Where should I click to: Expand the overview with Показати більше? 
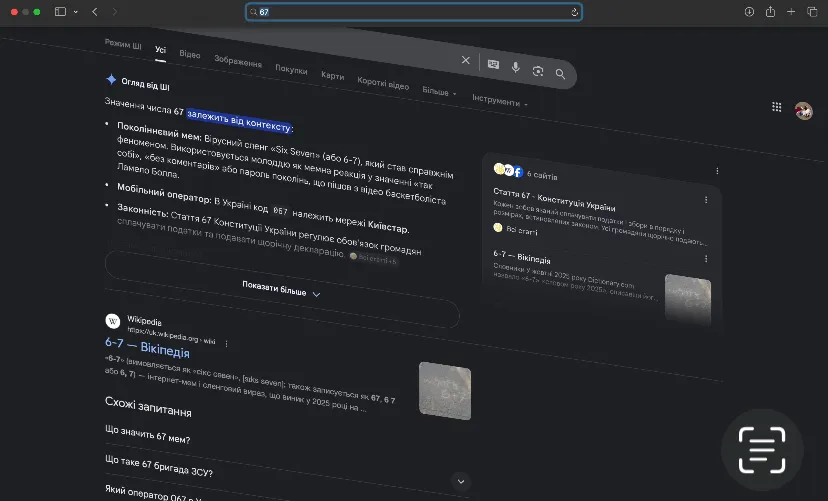pos(281,290)
